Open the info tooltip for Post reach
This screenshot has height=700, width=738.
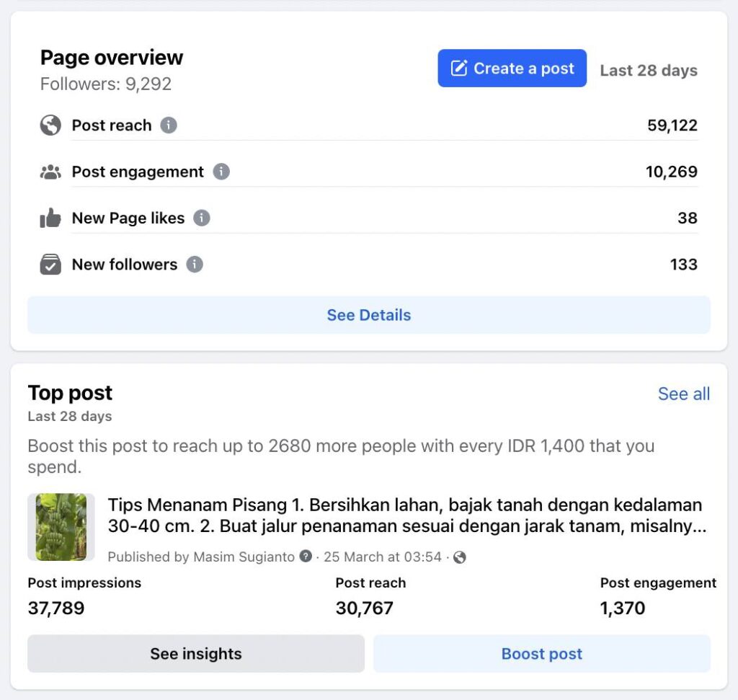click(x=169, y=125)
